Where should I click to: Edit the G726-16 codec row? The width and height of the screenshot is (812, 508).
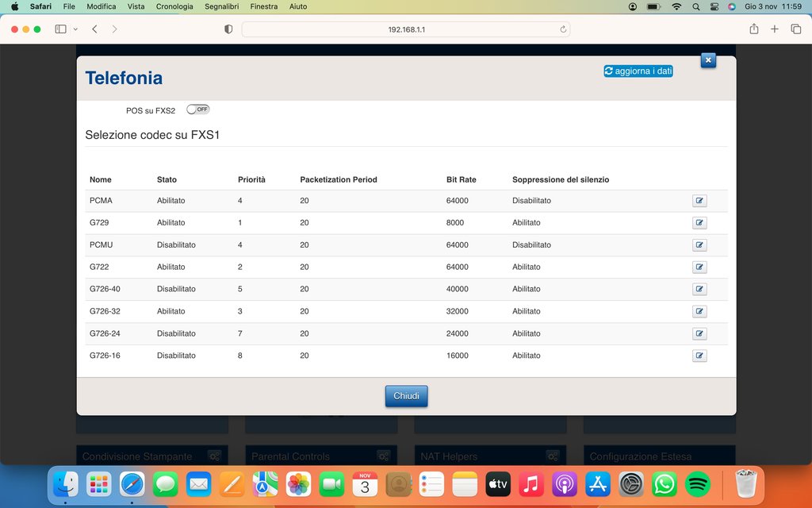coord(699,356)
